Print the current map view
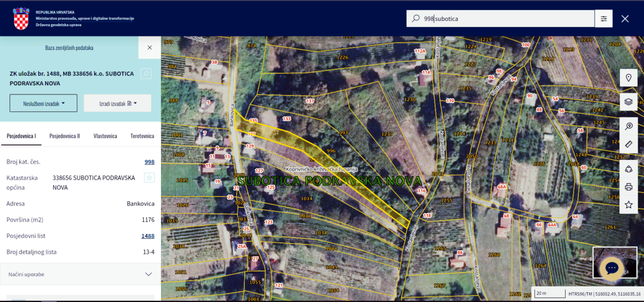The width and height of the screenshot is (644, 302). (628, 187)
